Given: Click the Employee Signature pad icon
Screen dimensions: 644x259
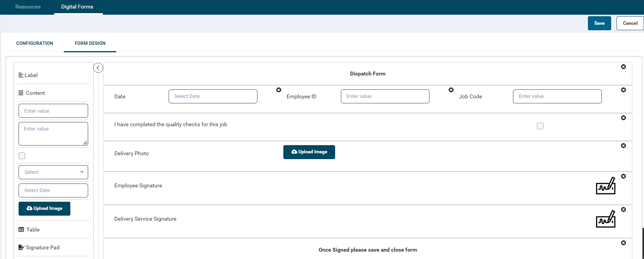Looking at the screenshot, I should point(605,186).
